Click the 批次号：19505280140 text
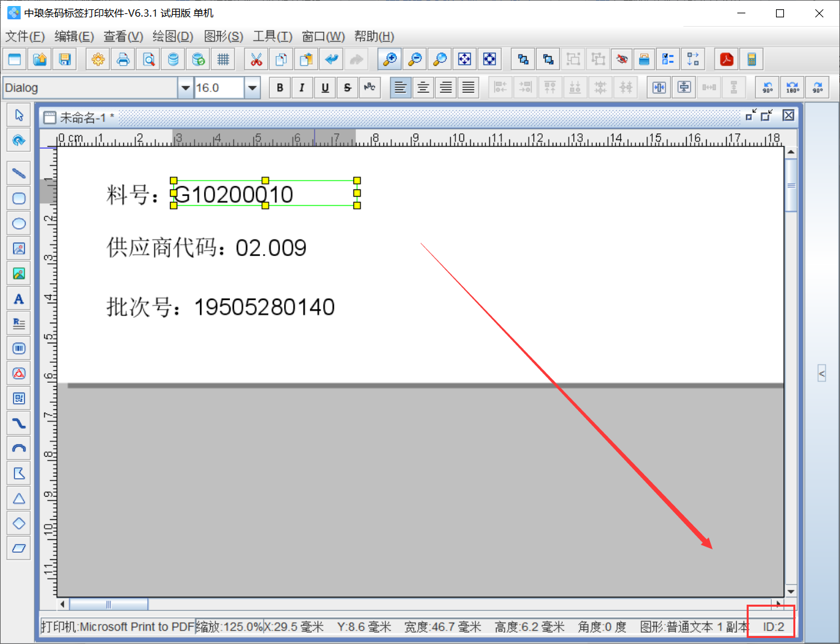 tap(221, 307)
